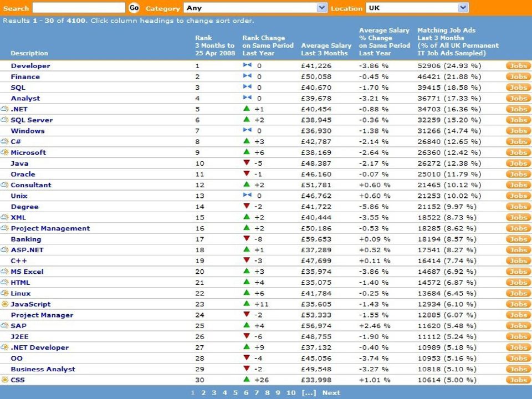Click the Jobs button for Finance
Screen dimensions: 532x399
point(518,76)
